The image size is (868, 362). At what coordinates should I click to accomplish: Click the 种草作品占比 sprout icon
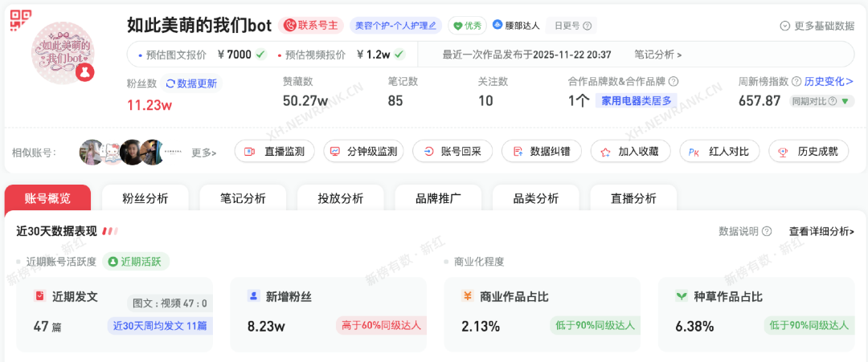pos(681,296)
